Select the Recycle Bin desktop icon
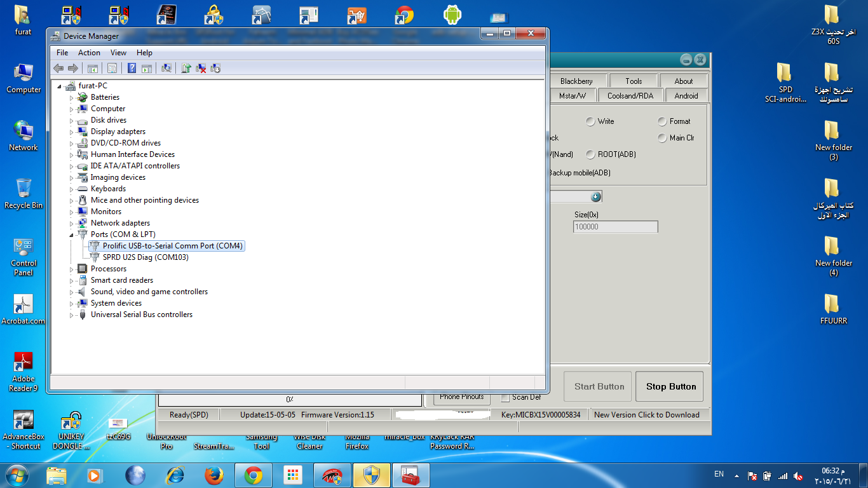The height and width of the screenshot is (488, 868). 24,194
